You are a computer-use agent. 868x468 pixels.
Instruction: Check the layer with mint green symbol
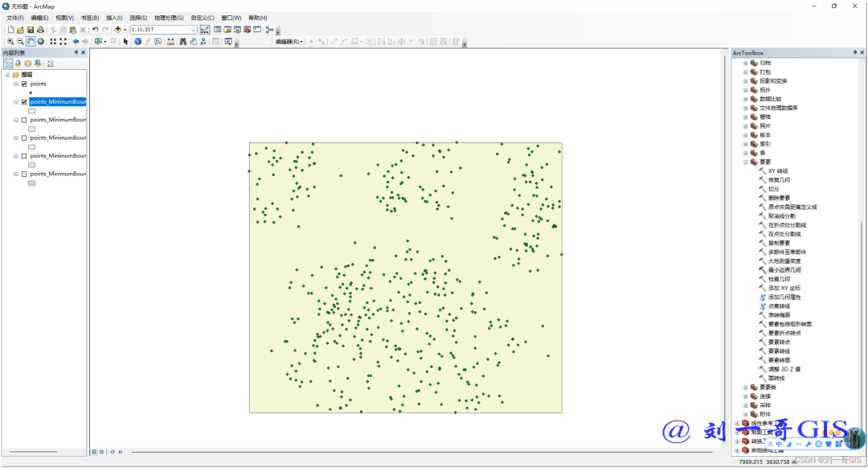coord(24,120)
